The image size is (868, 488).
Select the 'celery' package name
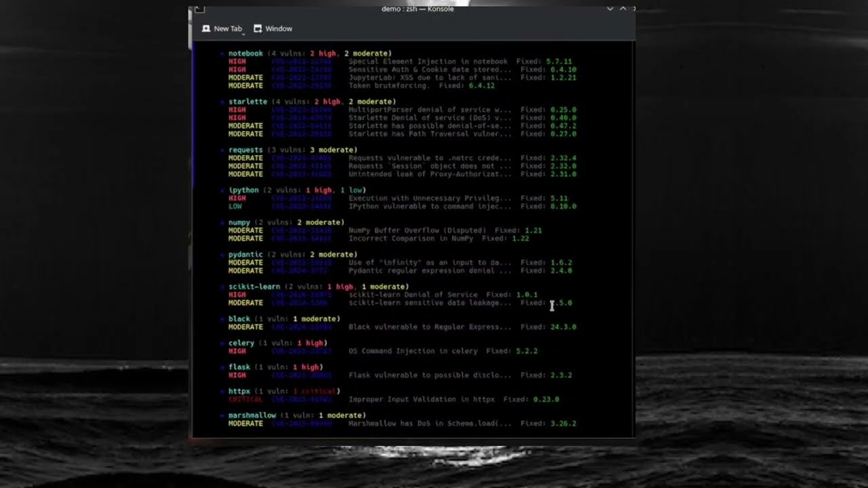click(241, 343)
